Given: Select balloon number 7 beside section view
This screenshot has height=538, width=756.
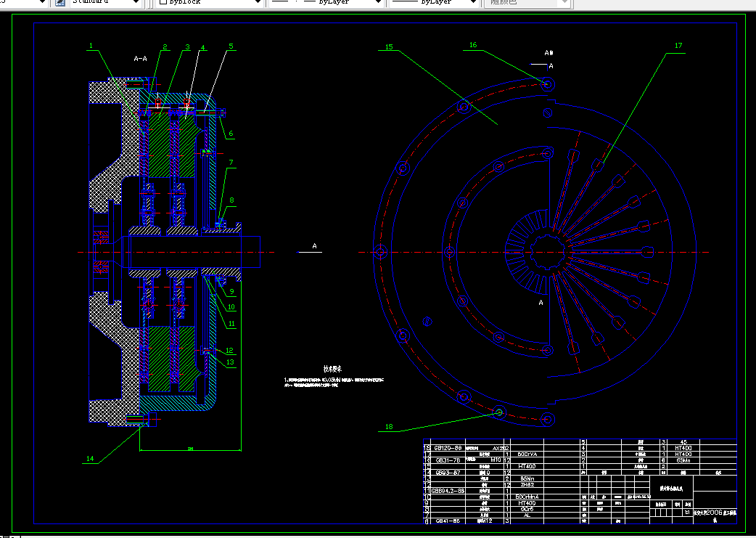Looking at the screenshot, I should pos(231,163).
